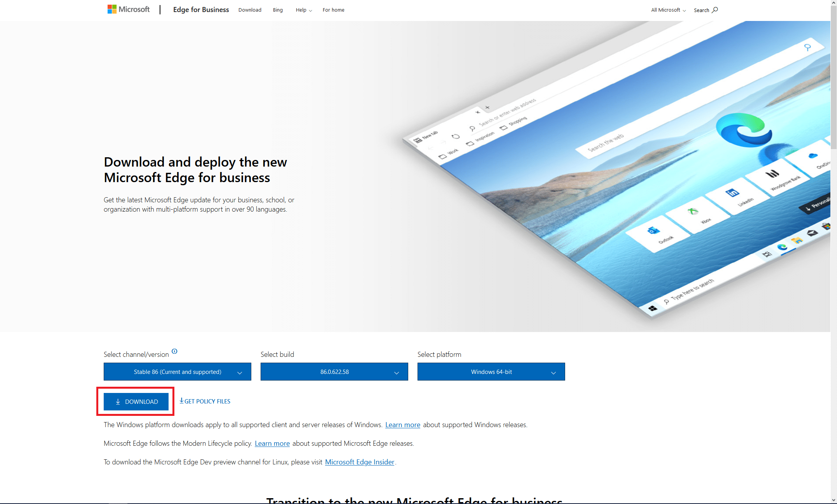837x504 pixels.
Task: Click GET POLICY FILES link
Action: 205,401
